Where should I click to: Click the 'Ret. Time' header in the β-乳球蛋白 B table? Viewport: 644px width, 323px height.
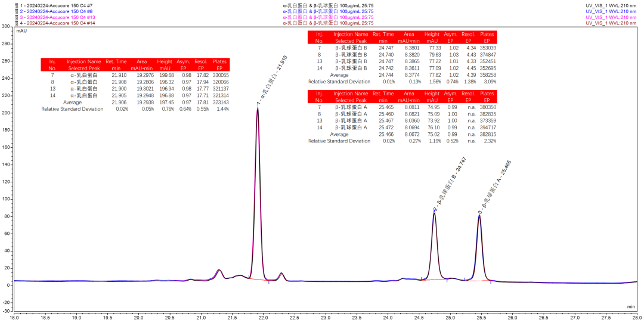point(384,38)
